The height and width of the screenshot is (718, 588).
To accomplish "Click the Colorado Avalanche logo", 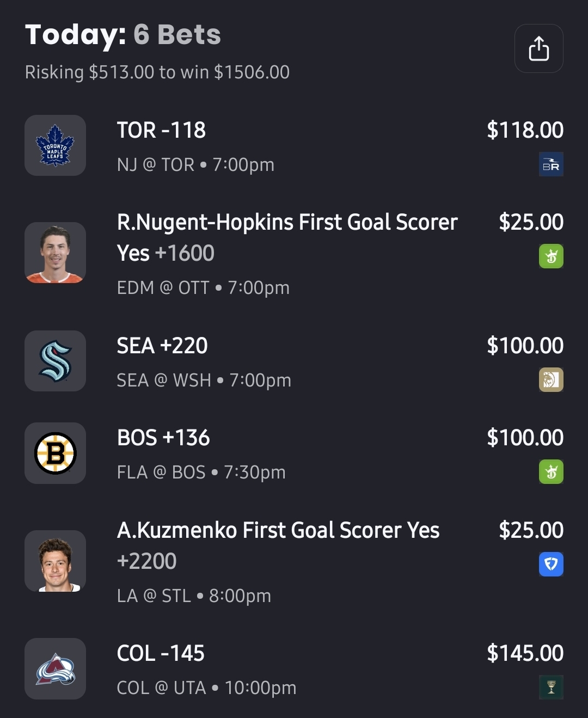I will 55,668.
